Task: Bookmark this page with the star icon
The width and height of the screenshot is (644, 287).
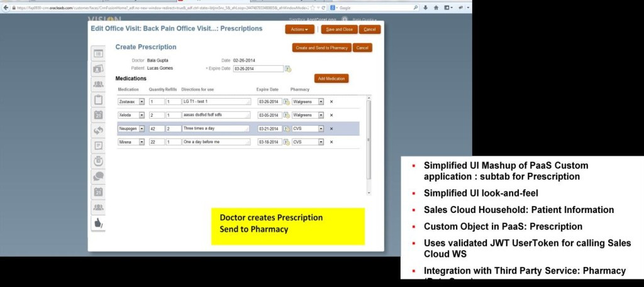Action: click(313, 8)
